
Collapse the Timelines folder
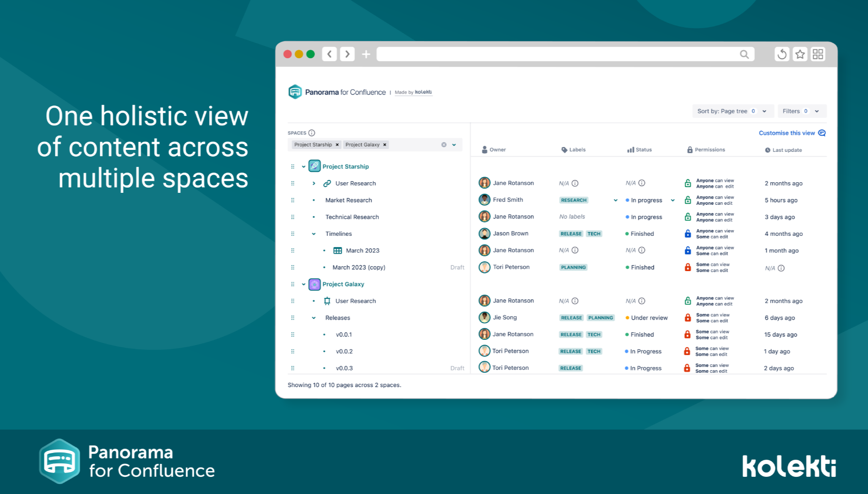314,234
